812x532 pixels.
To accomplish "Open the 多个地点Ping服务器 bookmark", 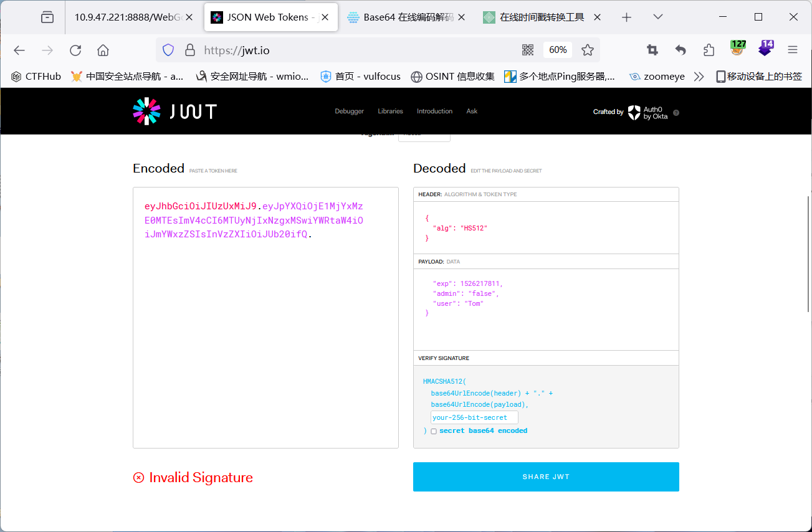I will [x=560, y=77].
